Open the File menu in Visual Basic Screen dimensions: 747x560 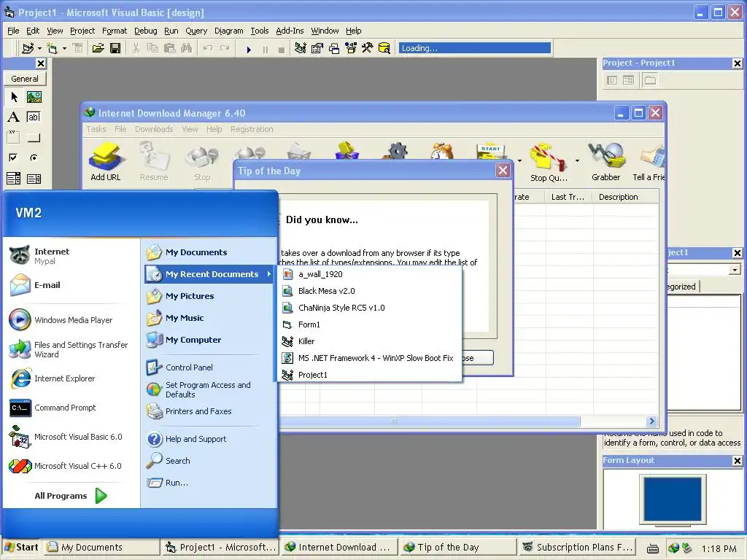point(13,31)
